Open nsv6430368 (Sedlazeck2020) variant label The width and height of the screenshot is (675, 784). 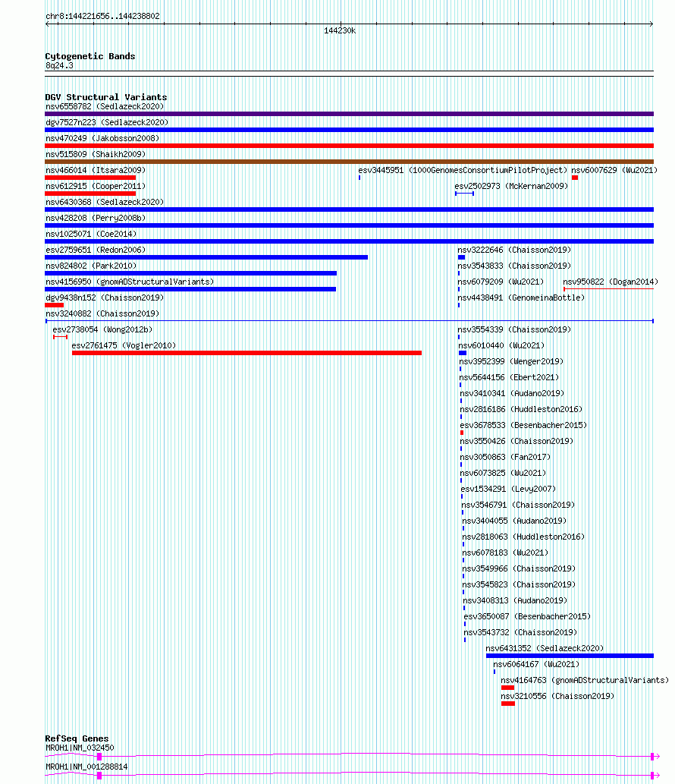105,203
